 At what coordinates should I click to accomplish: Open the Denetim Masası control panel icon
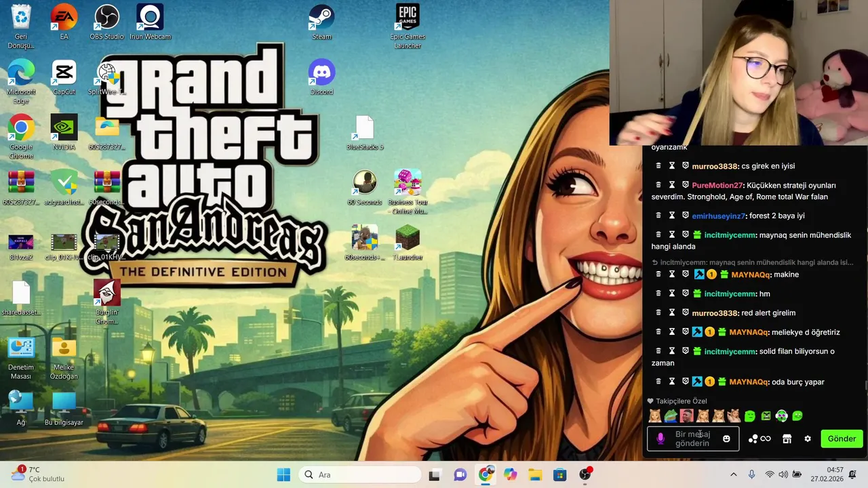click(21, 357)
